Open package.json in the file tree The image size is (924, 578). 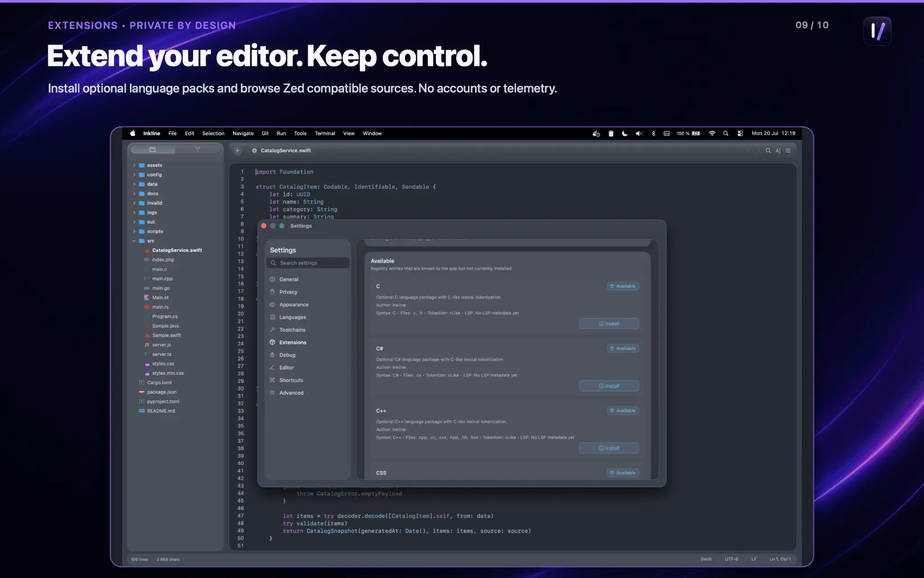(162, 392)
